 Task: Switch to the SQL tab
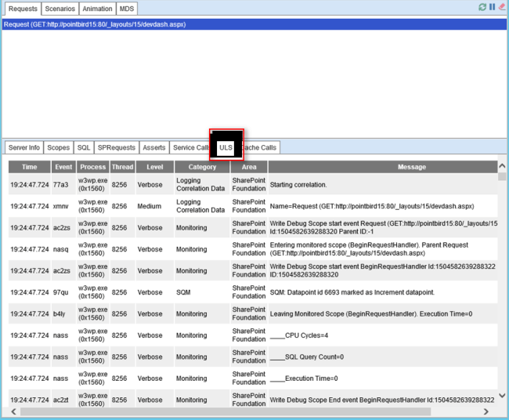click(84, 147)
